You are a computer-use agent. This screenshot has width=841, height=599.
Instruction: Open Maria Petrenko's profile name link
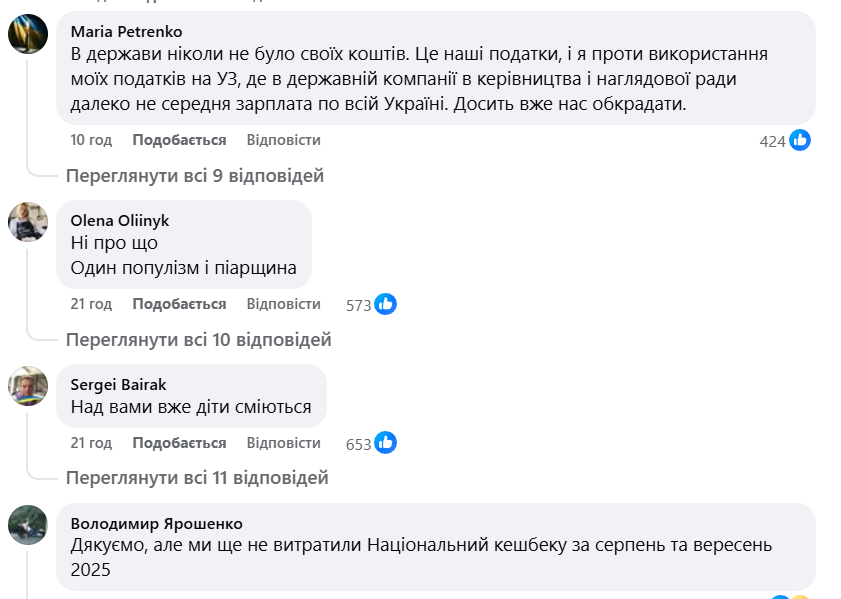tap(126, 31)
